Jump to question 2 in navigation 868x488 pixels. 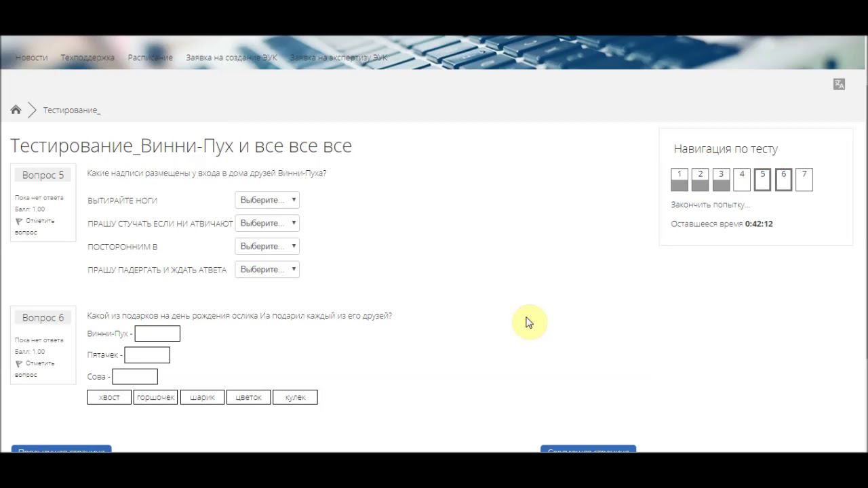701,180
